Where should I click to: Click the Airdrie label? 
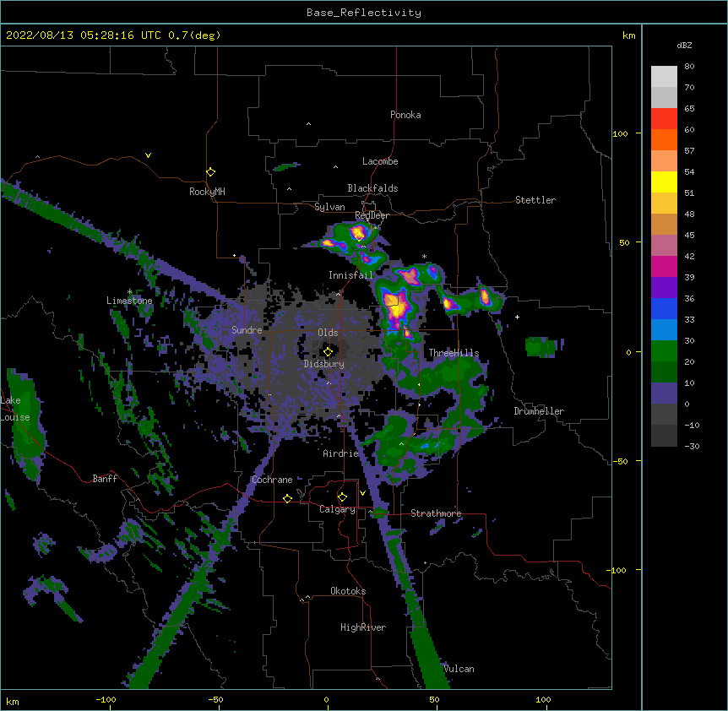pos(341,453)
